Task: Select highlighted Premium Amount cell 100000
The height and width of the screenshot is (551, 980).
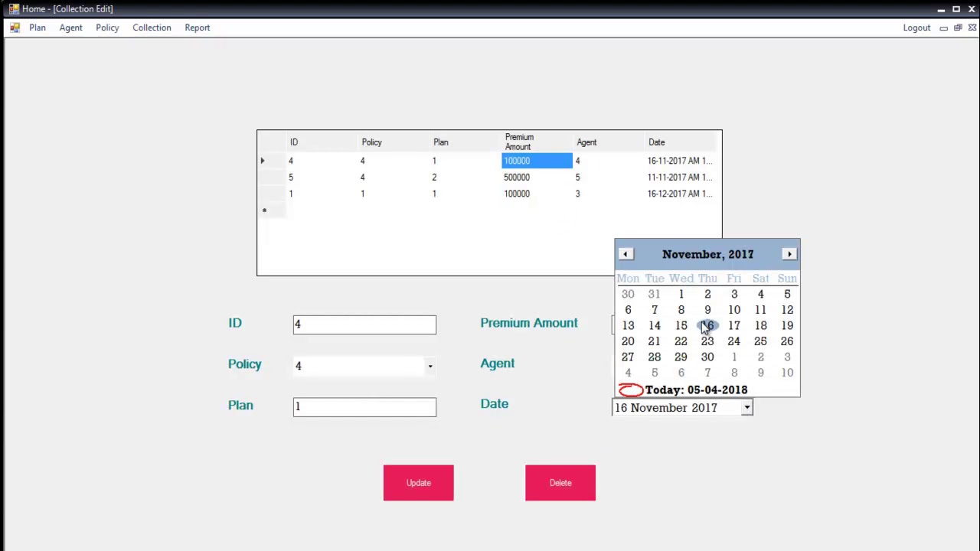Action: click(537, 161)
